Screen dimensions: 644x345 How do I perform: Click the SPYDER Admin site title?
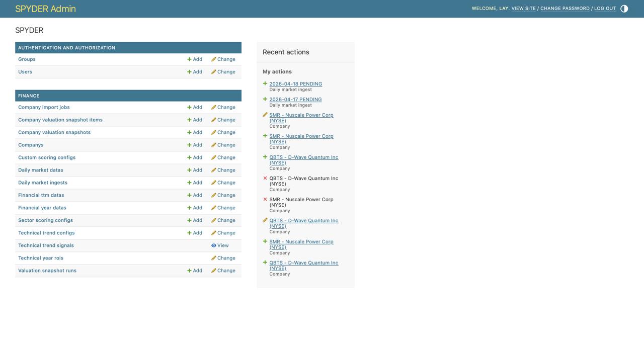(45, 9)
